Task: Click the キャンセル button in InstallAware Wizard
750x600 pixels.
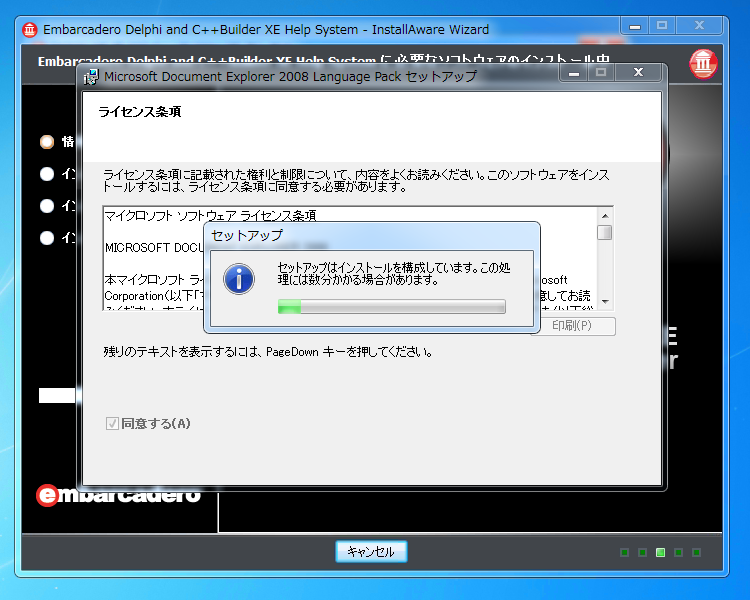Action: pyautogui.click(x=371, y=552)
